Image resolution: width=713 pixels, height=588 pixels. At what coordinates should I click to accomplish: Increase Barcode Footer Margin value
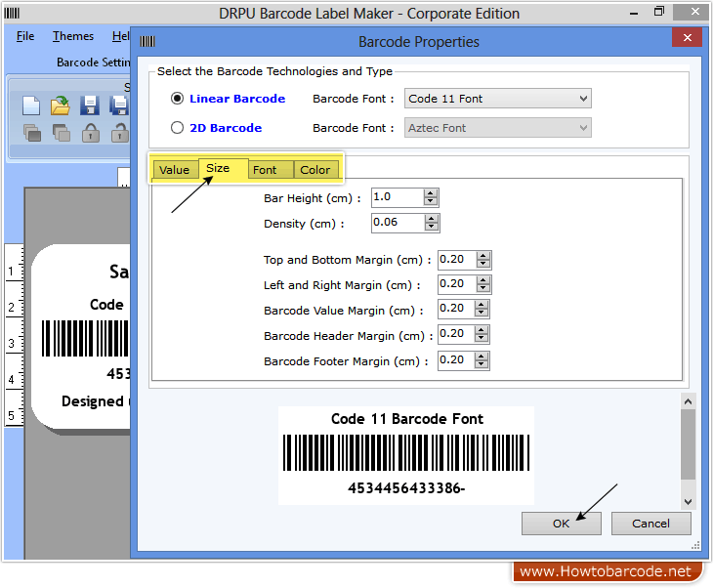[482, 357]
